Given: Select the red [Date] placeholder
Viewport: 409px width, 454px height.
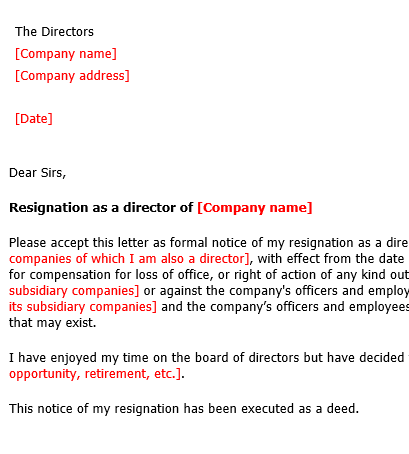Looking at the screenshot, I should pos(34,119).
